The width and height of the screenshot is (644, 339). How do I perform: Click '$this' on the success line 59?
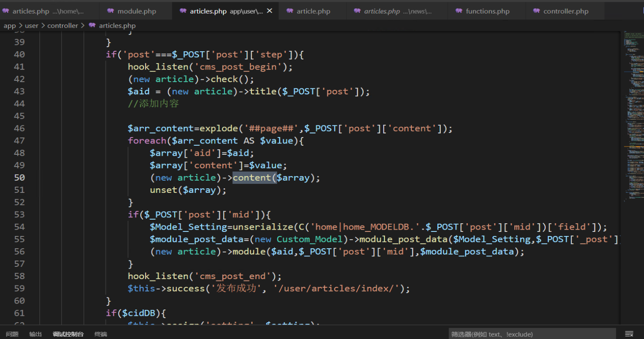point(141,288)
